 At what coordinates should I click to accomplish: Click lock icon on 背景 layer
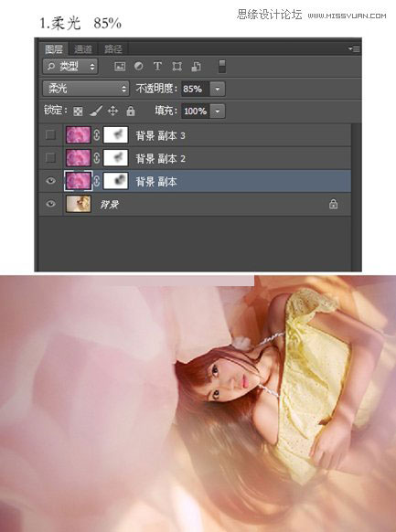pos(333,204)
